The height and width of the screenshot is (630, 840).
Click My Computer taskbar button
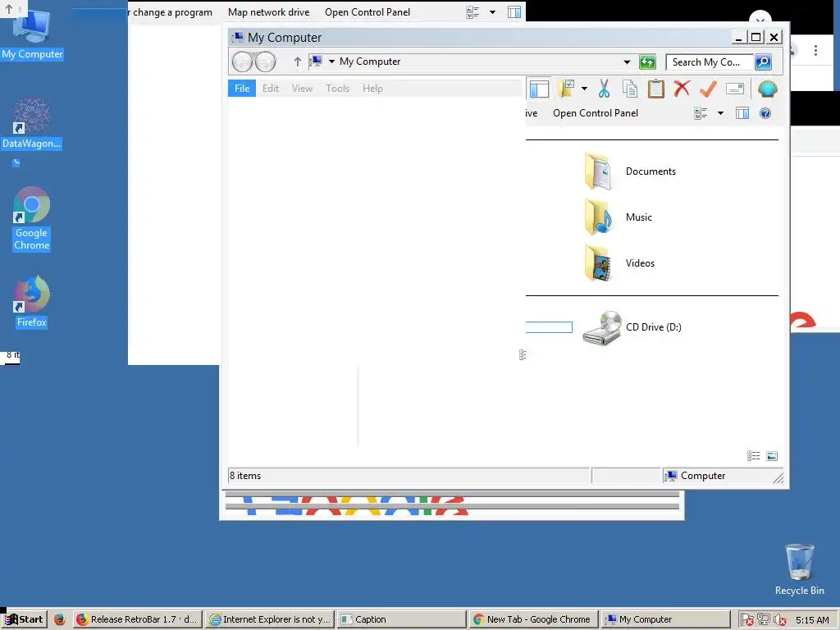coord(665,619)
